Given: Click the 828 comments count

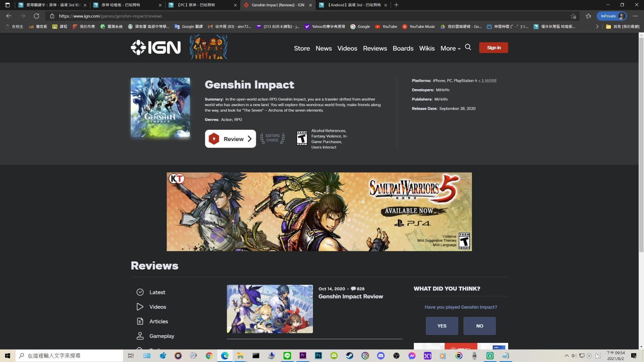Looking at the screenshot, I should [358, 289].
